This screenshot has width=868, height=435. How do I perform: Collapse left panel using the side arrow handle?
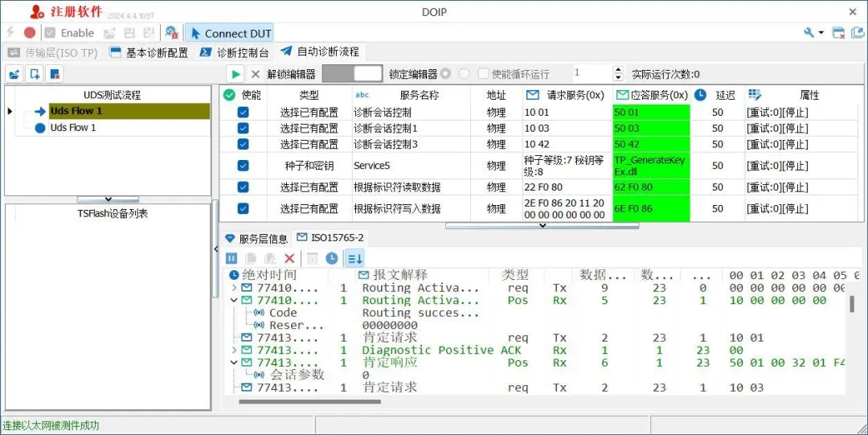tap(216, 249)
